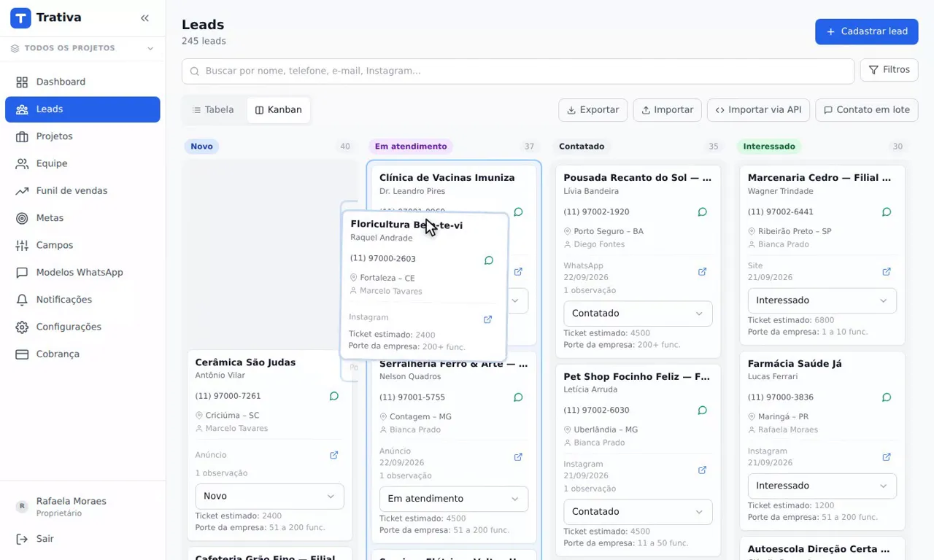Open Leads in sidebar

pyautogui.click(x=82, y=109)
